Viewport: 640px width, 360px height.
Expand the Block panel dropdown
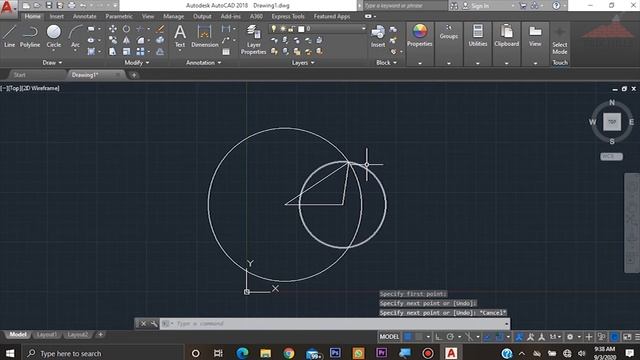(386, 62)
